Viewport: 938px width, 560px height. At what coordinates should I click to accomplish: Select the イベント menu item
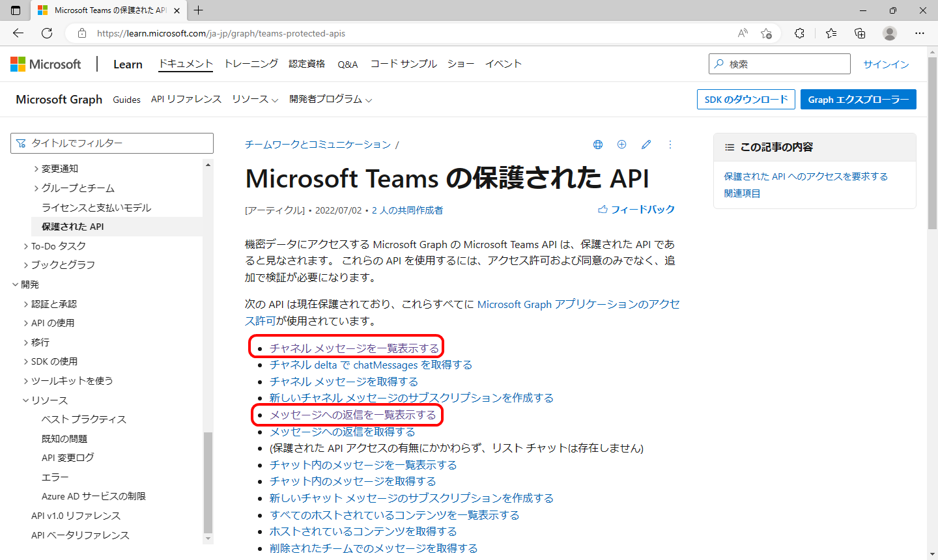[504, 63]
